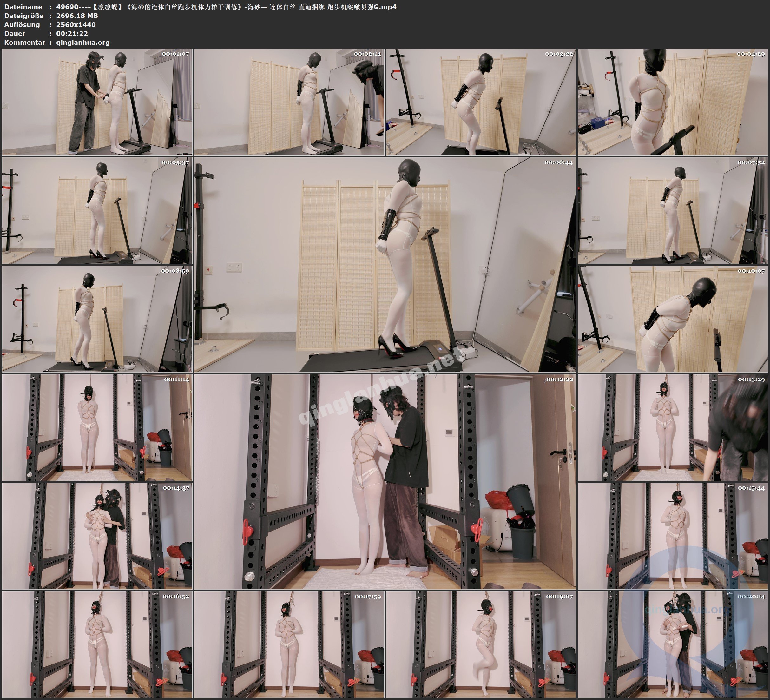Click the frame labeled 00:04:29
770x700 pixels.
pos(673,102)
